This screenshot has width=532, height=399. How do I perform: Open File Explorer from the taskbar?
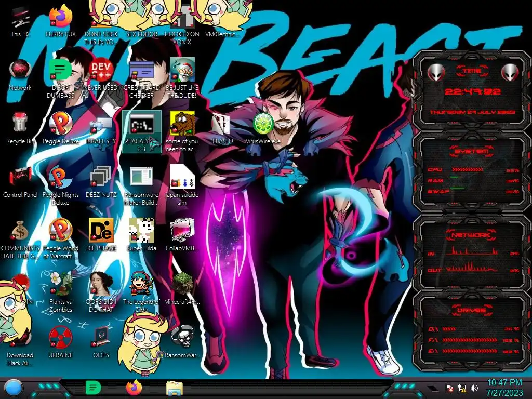coord(175,388)
